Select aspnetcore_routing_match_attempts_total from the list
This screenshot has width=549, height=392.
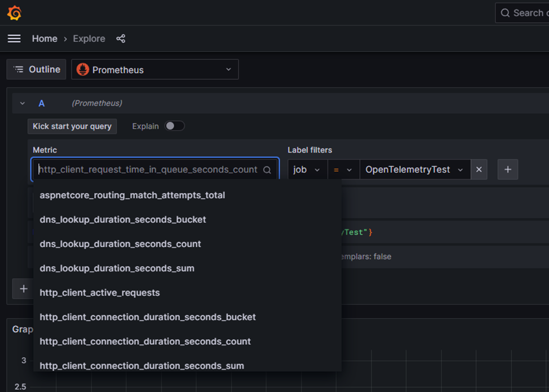point(187,195)
